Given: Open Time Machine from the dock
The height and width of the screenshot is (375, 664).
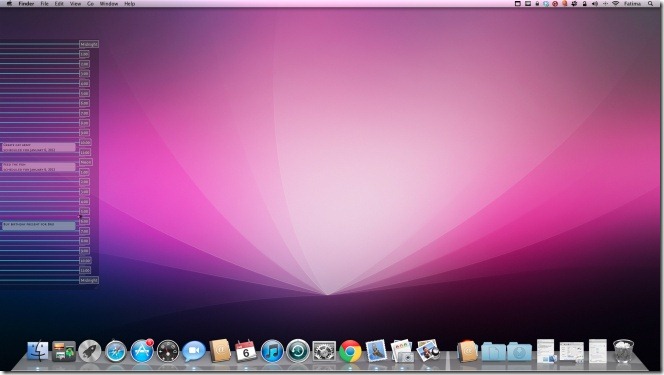Looking at the screenshot, I should 298,351.
